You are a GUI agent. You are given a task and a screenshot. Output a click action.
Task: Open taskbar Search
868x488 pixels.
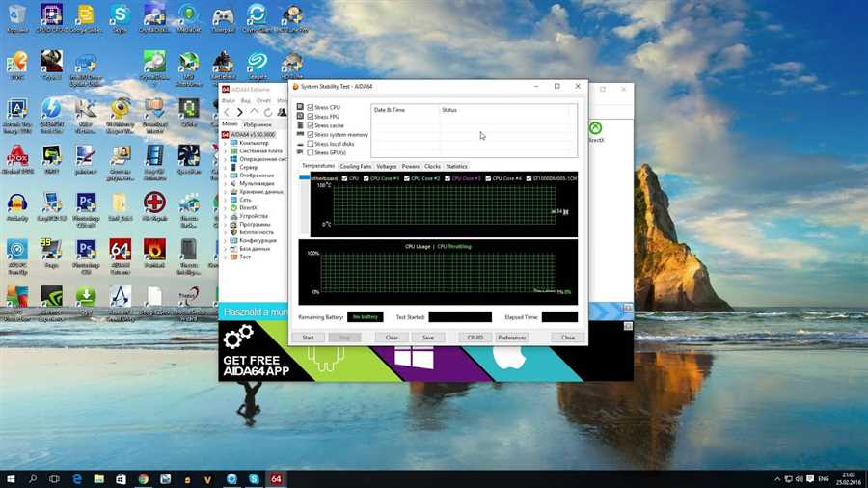point(33,478)
